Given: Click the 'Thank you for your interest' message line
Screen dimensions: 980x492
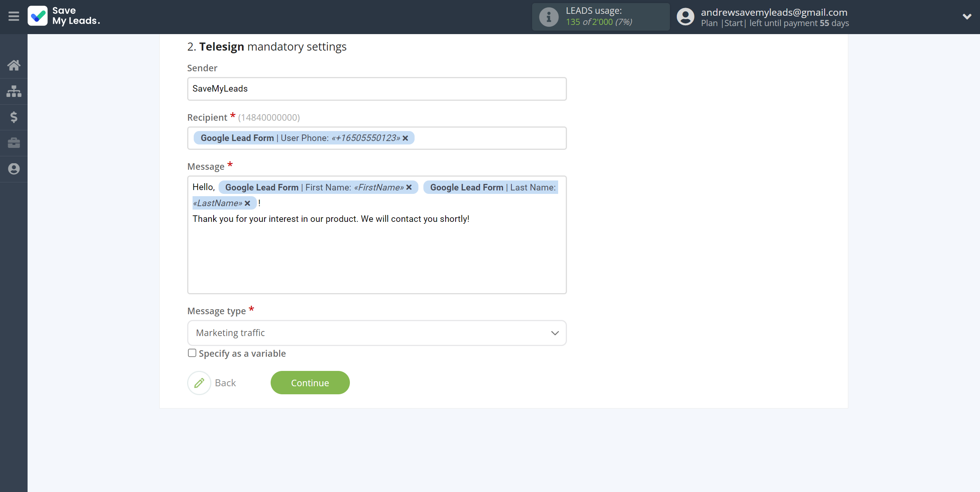Looking at the screenshot, I should click(331, 219).
